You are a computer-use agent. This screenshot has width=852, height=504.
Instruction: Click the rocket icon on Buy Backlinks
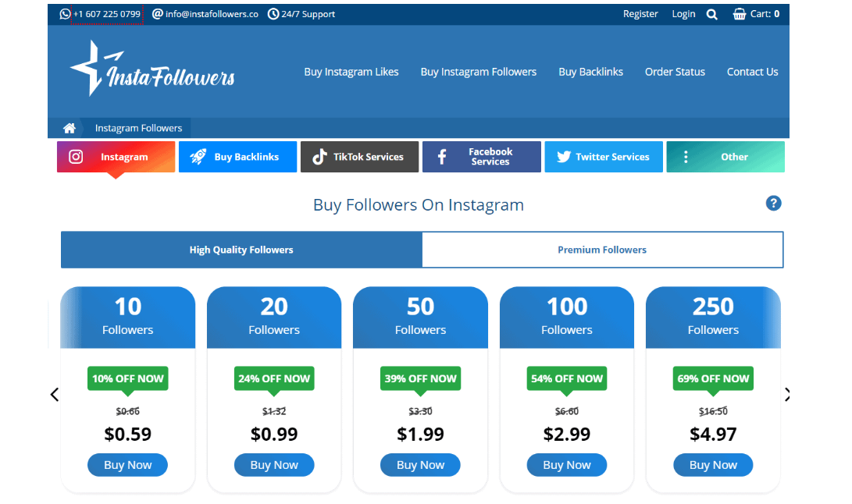[x=198, y=157]
